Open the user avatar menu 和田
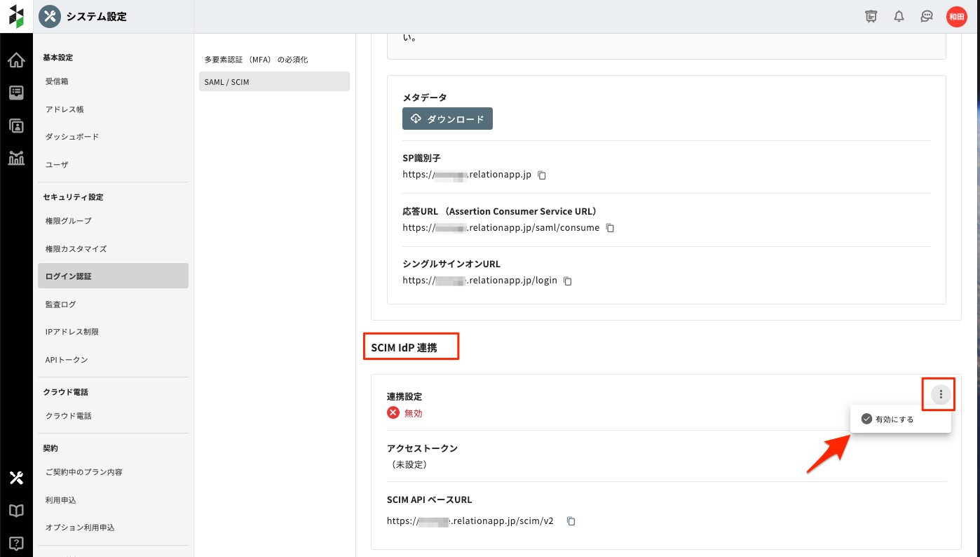Screen dimensions: 980x557 (956, 17)
